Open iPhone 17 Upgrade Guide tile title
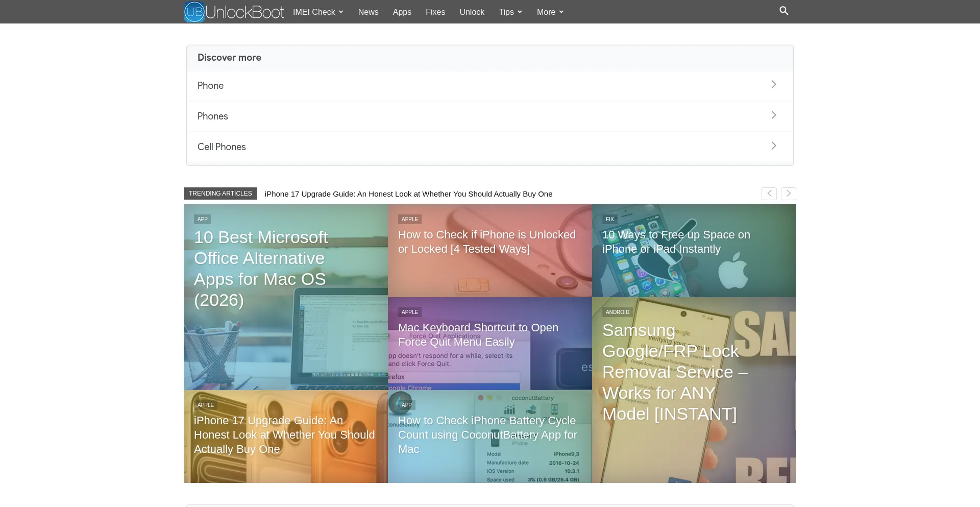 point(284,435)
